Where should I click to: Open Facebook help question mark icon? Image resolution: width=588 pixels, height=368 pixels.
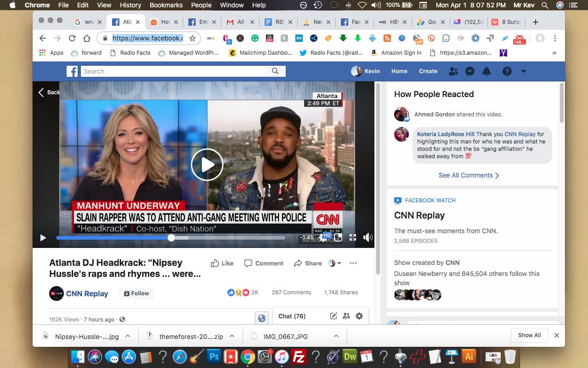[507, 71]
